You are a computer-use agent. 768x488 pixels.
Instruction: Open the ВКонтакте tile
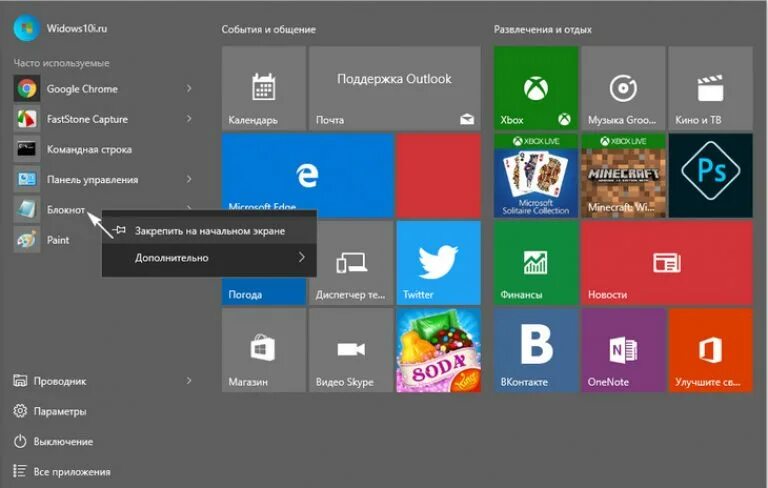536,350
